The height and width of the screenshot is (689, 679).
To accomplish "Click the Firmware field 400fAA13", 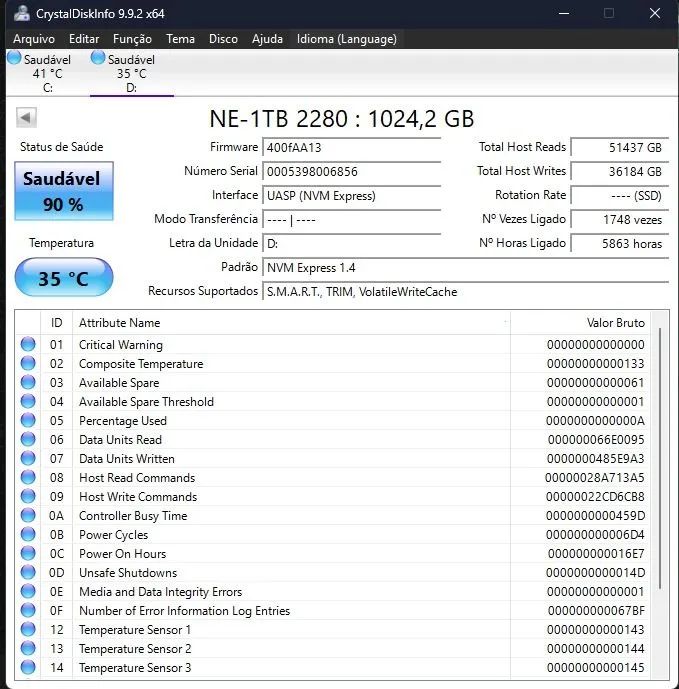I will click(352, 147).
